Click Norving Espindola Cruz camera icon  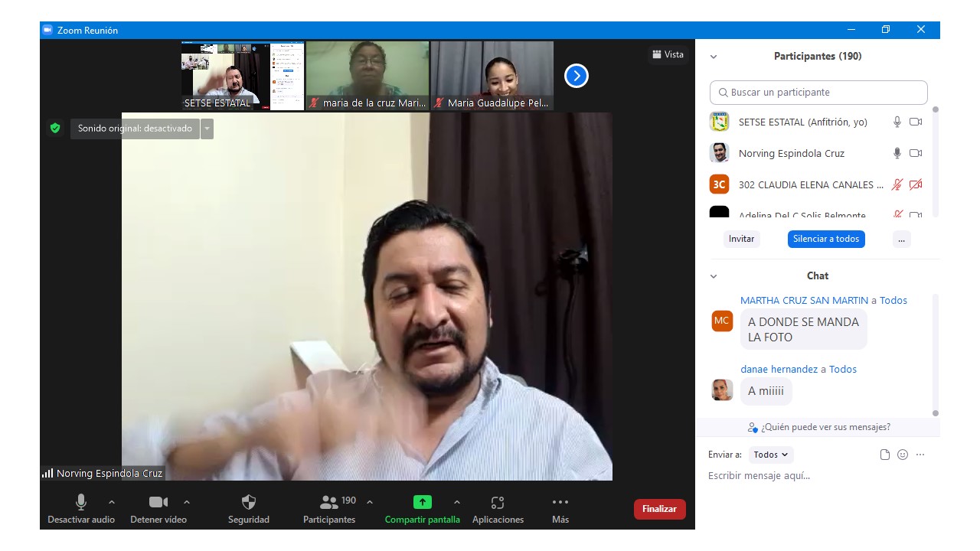(916, 153)
